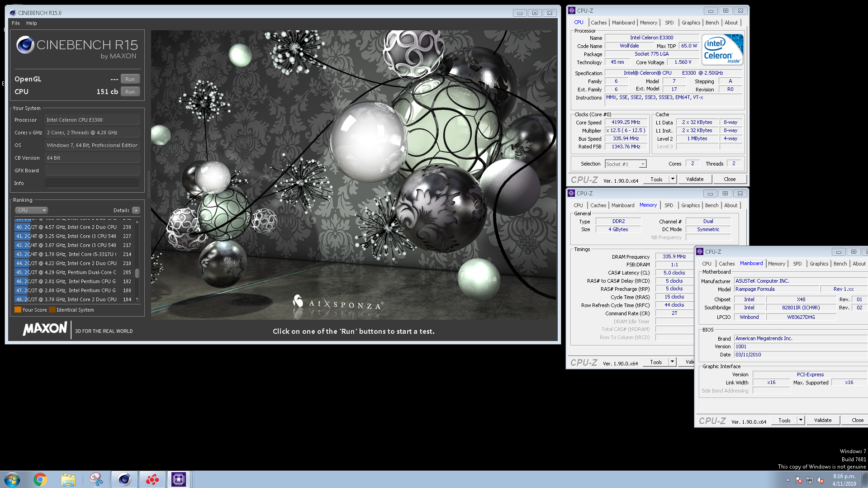Click the Core Speed value 4199.25 MHz

pos(626,122)
